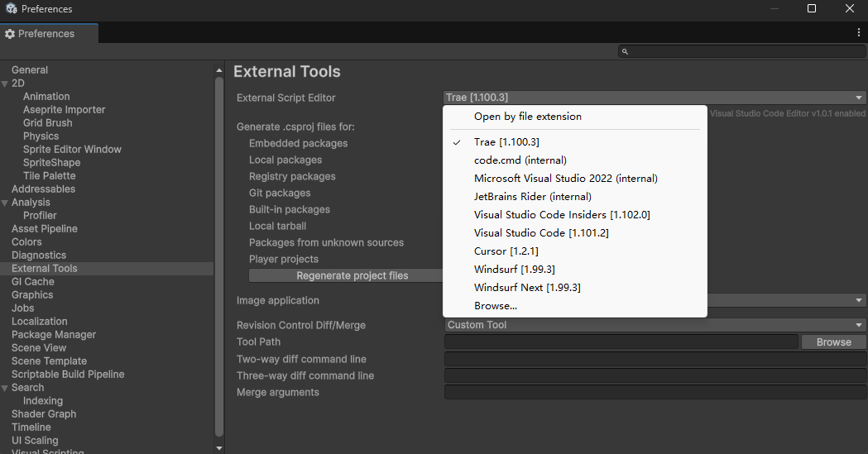Open Indexing under Search
This screenshot has height=454, width=868.
(x=43, y=401)
